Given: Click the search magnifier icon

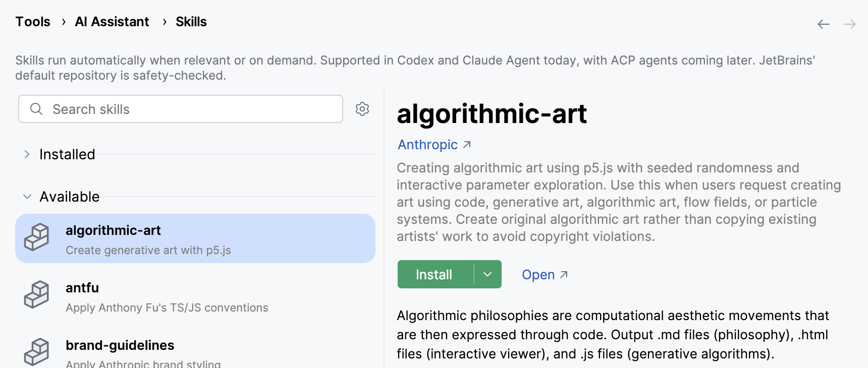Looking at the screenshot, I should click(36, 109).
